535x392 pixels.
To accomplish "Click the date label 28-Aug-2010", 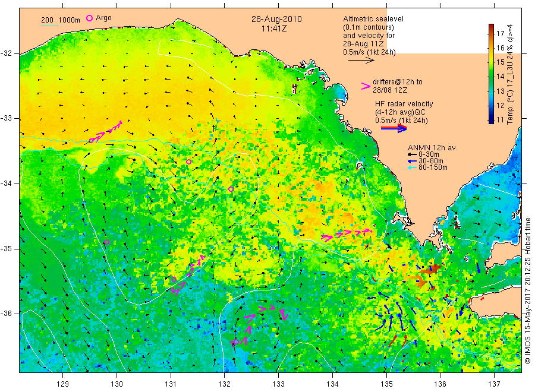I will (x=276, y=19).
